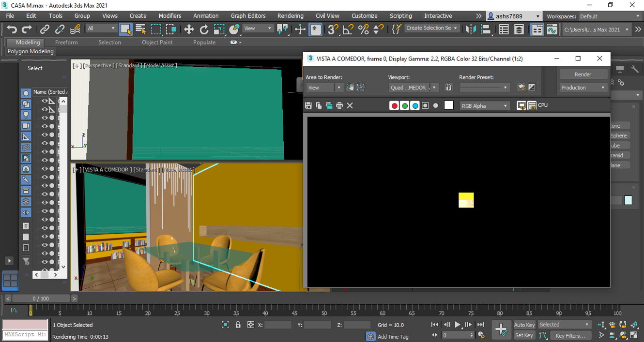Screen dimensions: 644x342
Task: Open the Curve Editor from toolbar
Action: coord(552,29)
